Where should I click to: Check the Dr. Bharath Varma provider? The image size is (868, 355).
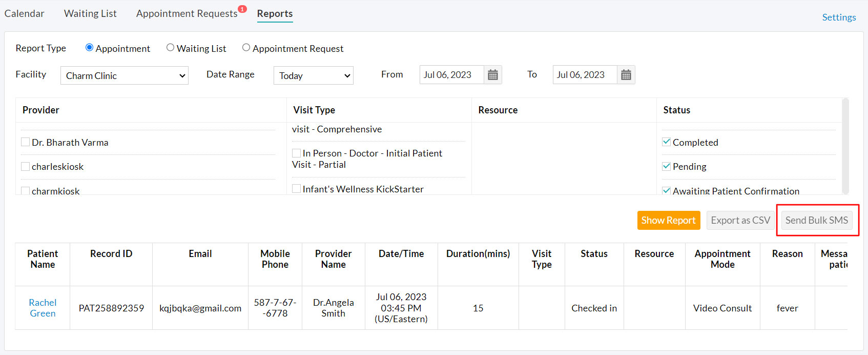coord(25,142)
